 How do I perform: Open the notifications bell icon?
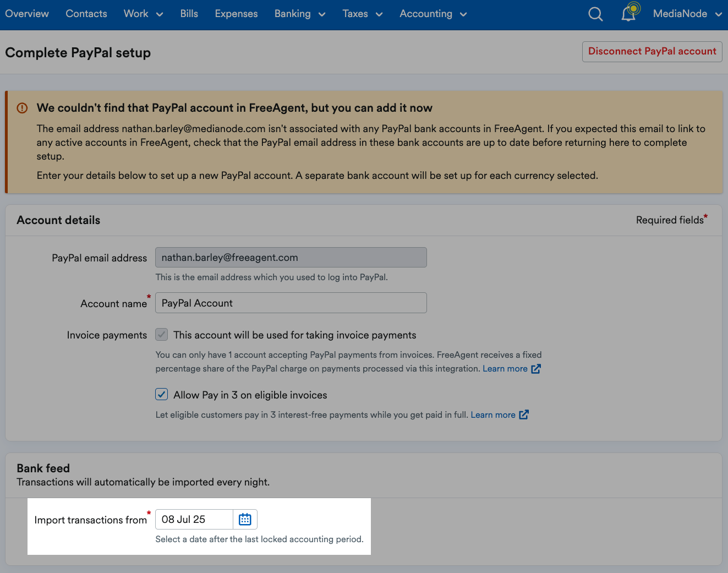click(x=629, y=14)
